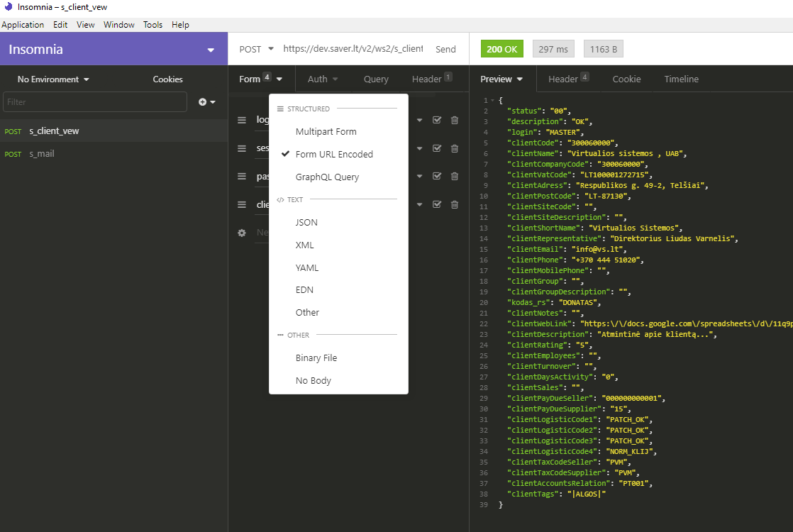793x532 pixels.
Task: Click the drag handle on the 'log' row
Action: 242,120
